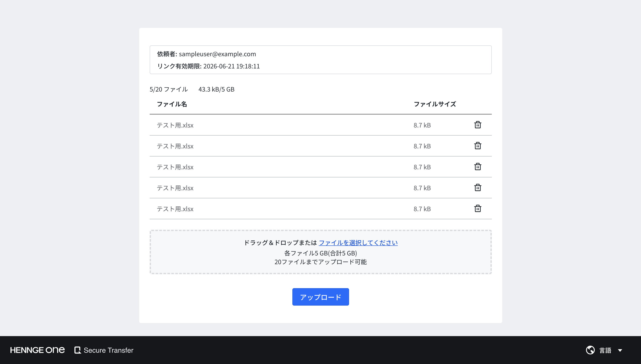This screenshot has width=641, height=364.
Task: Delete the first テスト用.xlsx file with its trash icon
Action: 478,125
